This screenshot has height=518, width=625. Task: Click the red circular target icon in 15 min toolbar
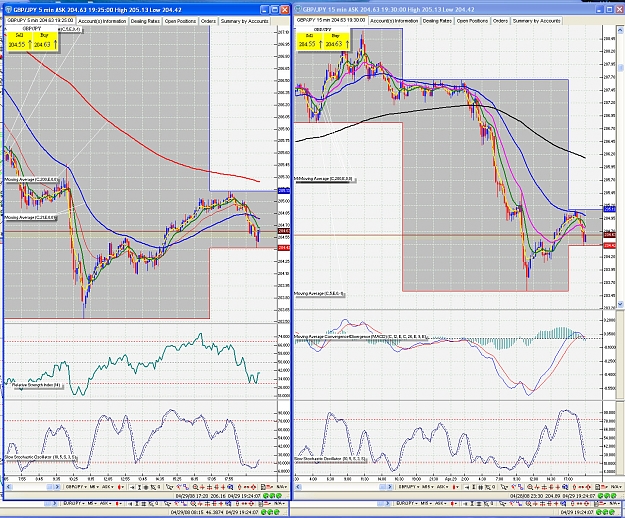[588, 487]
